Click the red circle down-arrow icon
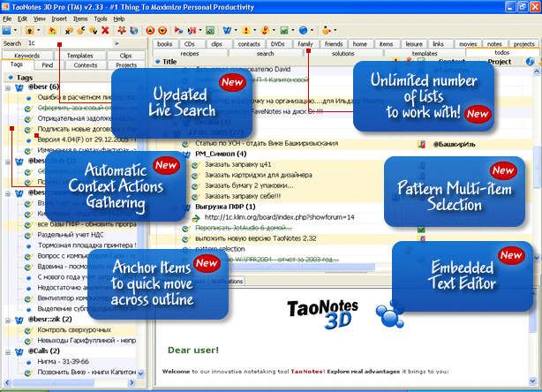The height and width of the screenshot is (392, 542). point(162,30)
